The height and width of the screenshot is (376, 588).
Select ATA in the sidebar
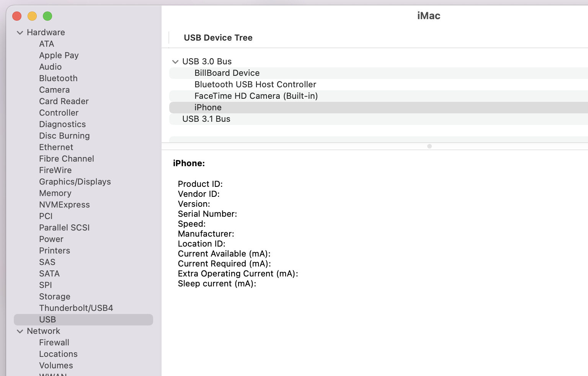(47, 44)
